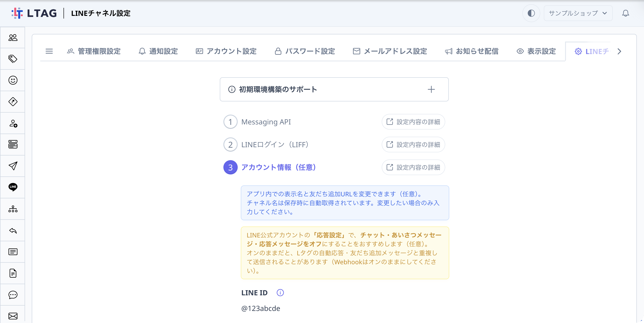Toggle dark mode contrast button
644x323 pixels.
tap(531, 13)
